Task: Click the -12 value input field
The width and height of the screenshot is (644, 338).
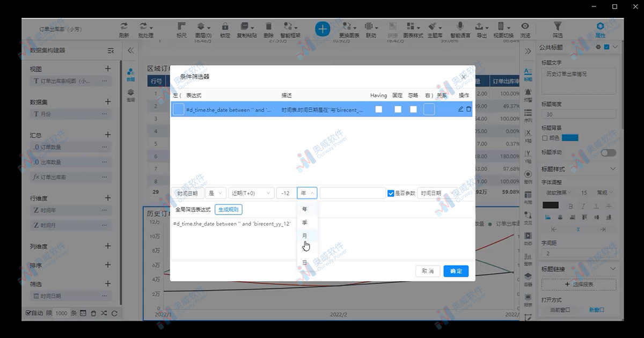Action: (x=286, y=193)
